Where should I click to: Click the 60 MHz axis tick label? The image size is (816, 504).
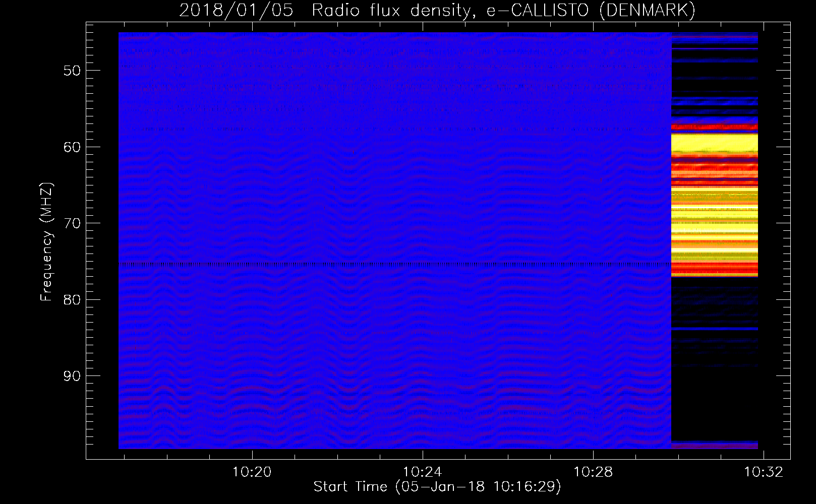[x=72, y=147]
